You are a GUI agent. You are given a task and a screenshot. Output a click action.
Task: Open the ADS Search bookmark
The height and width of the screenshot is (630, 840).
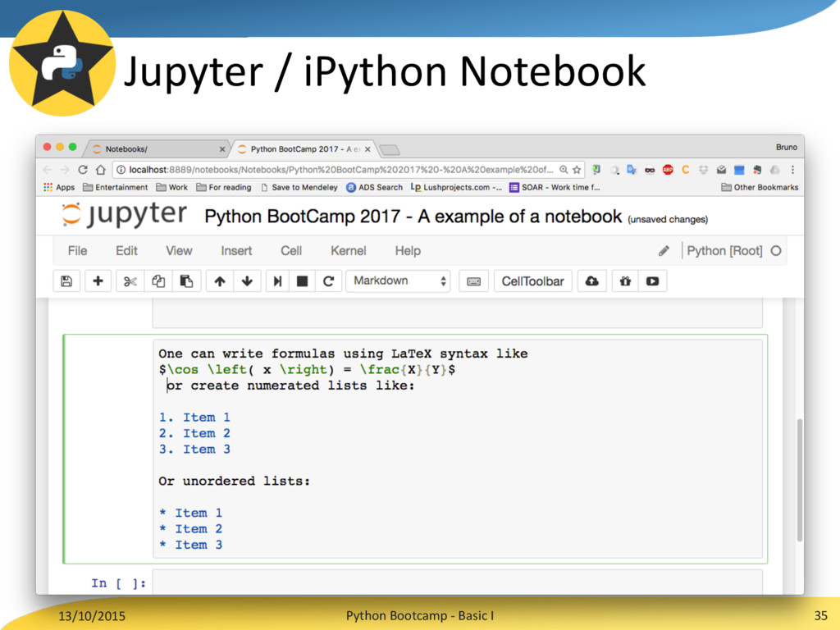374,188
